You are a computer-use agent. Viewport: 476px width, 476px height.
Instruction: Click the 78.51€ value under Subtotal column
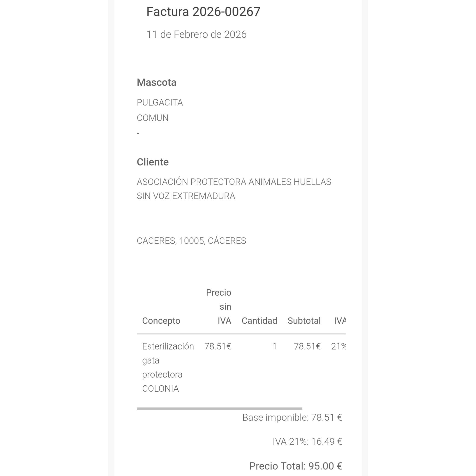coord(307,347)
